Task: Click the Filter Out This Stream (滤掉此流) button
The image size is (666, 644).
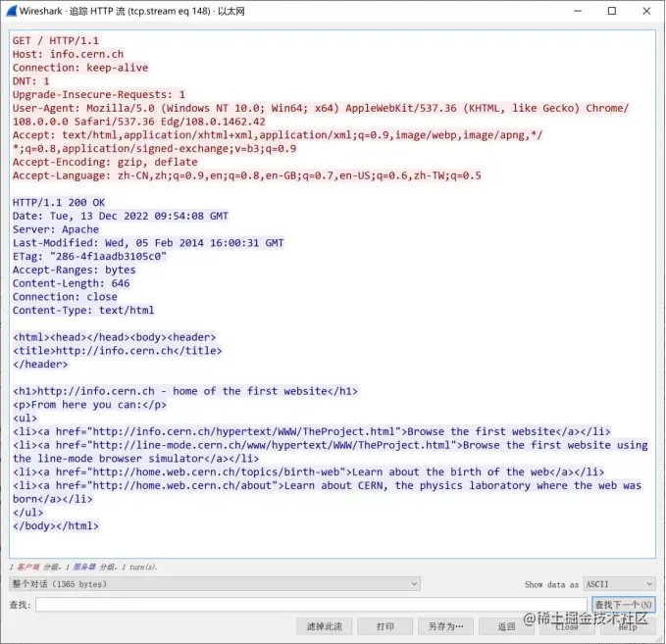Action: click(324, 626)
